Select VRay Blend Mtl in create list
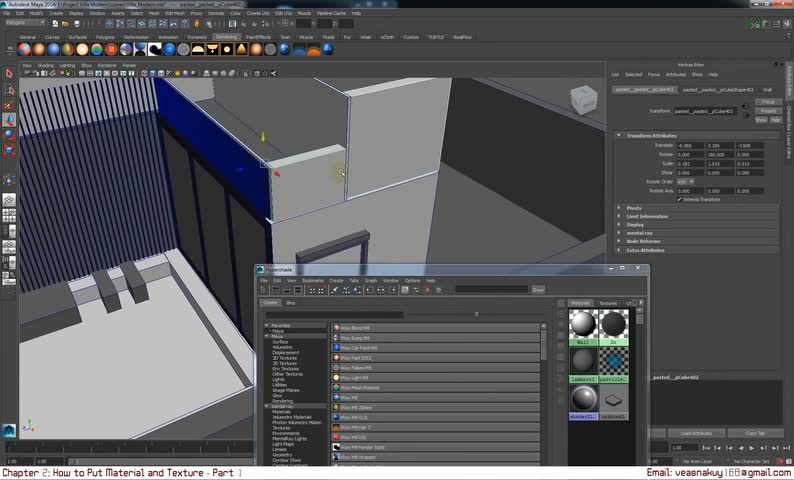 pyautogui.click(x=435, y=328)
